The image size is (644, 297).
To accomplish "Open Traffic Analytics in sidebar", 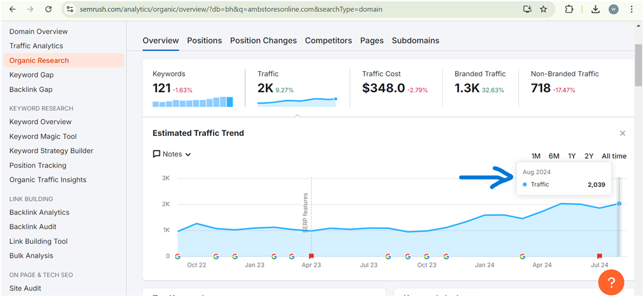I will pyautogui.click(x=36, y=46).
